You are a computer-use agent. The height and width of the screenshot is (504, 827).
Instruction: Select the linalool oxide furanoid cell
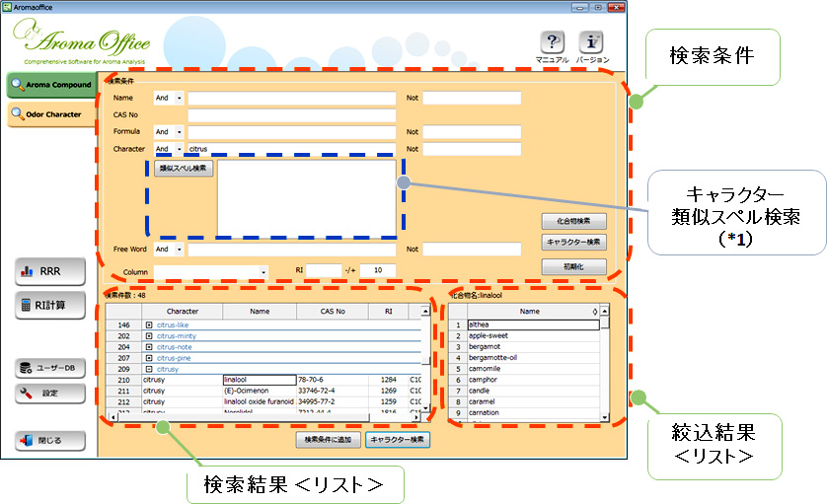coord(260,401)
